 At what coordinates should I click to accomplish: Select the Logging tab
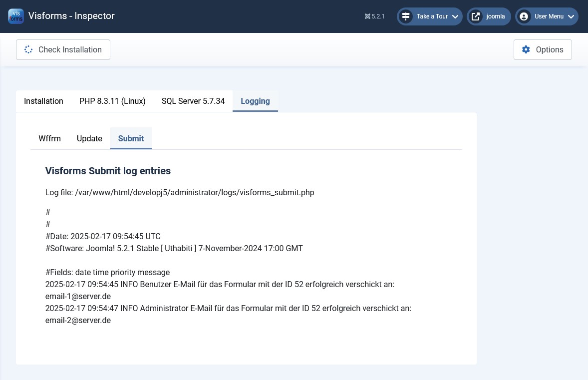coord(255,101)
